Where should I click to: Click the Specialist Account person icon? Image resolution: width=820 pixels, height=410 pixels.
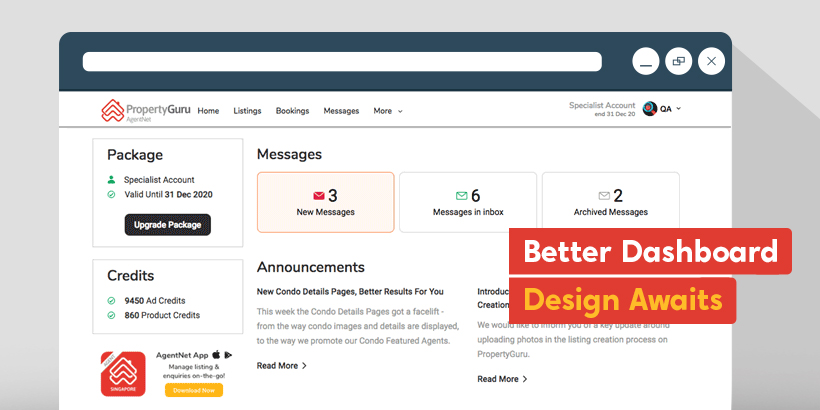click(112, 180)
